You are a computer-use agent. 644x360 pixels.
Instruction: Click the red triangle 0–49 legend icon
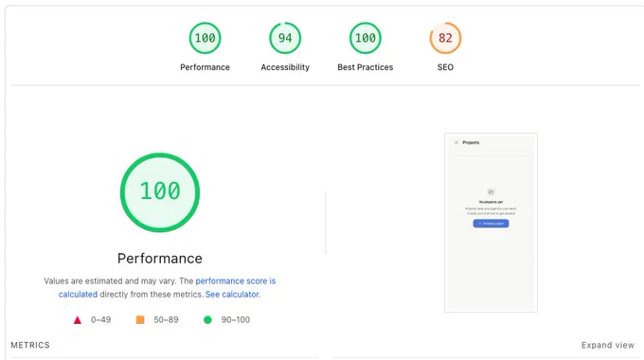78,320
